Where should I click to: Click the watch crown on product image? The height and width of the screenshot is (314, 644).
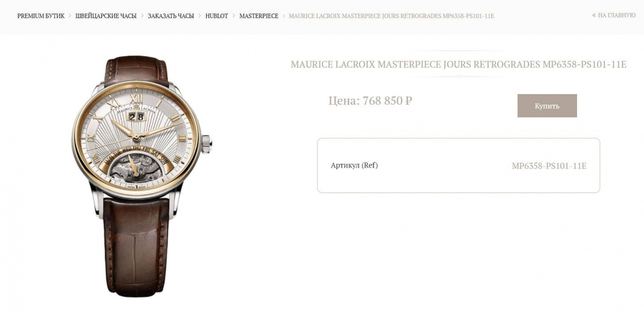(x=207, y=143)
